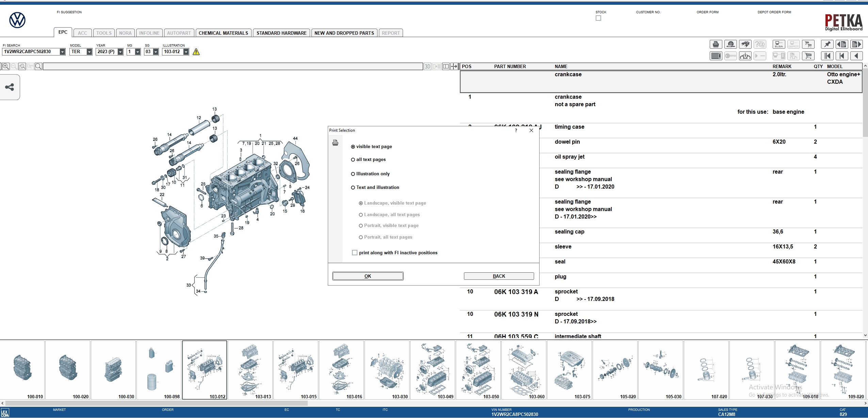Click the parts list vertical scrollbar thumb
This screenshot has height=418, width=868.
click(x=865, y=102)
